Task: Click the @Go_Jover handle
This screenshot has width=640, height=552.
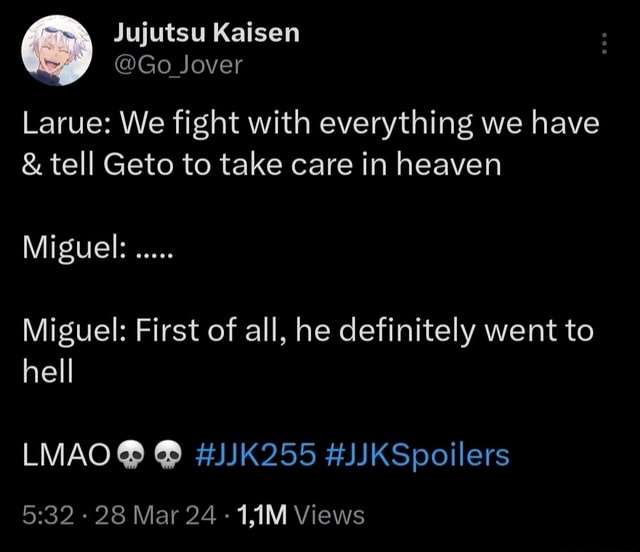Action: (x=177, y=66)
